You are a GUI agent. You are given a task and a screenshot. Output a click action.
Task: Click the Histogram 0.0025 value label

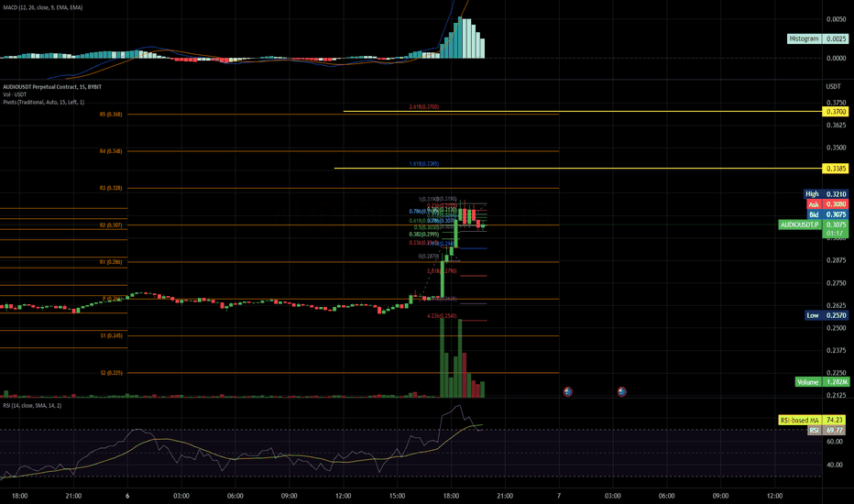pyautogui.click(x=817, y=38)
